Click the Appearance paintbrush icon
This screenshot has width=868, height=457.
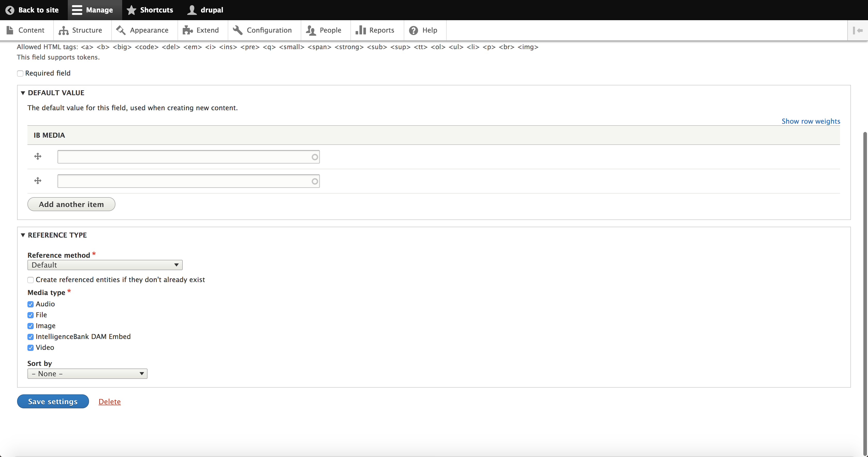(x=121, y=30)
